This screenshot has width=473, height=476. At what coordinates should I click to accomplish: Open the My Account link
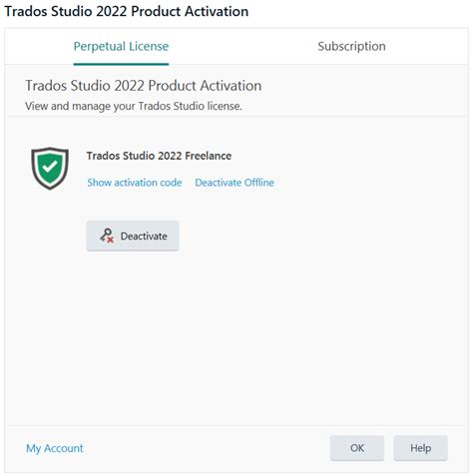[55, 448]
